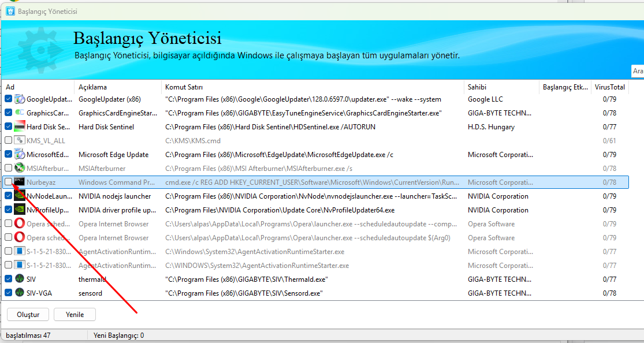Tick the Nurbeyaz entry checkbox
644x343 pixels.
[x=8, y=182]
